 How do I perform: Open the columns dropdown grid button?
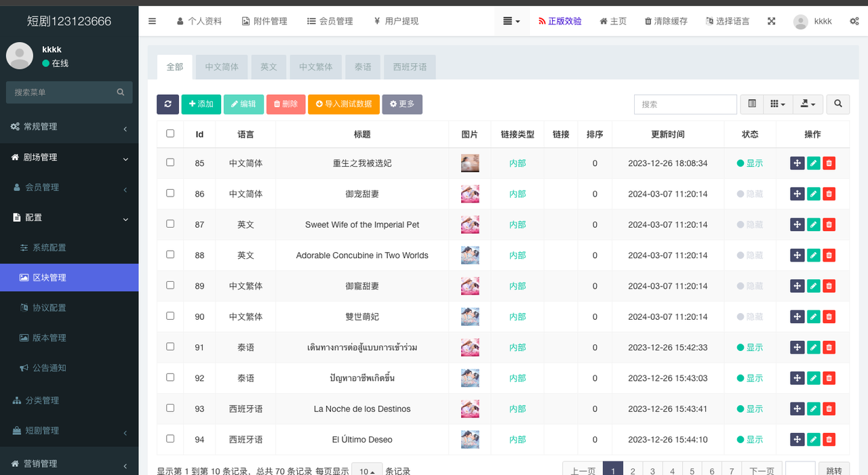click(x=778, y=104)
